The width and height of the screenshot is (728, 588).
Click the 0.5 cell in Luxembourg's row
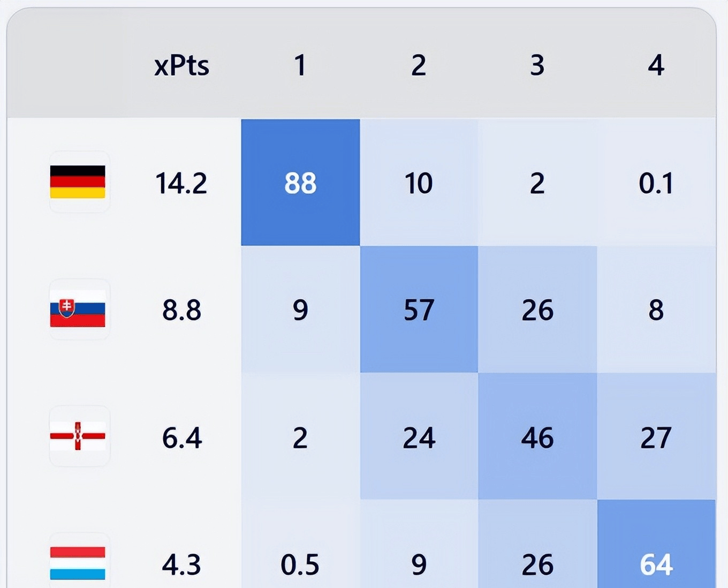point(300,564)
